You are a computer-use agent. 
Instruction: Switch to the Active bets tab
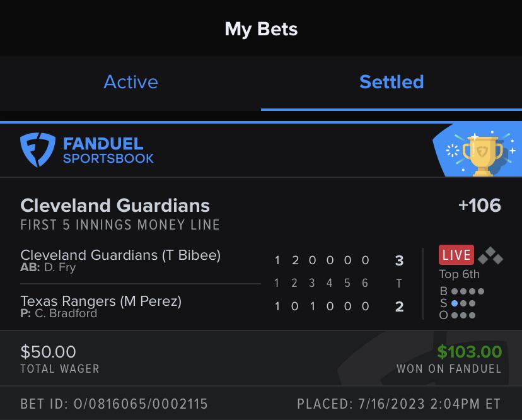130,82
